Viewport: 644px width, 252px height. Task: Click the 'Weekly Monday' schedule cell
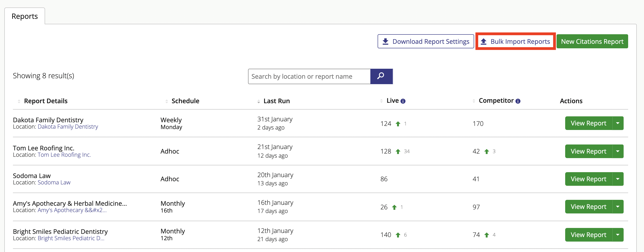tap(171, 123)
